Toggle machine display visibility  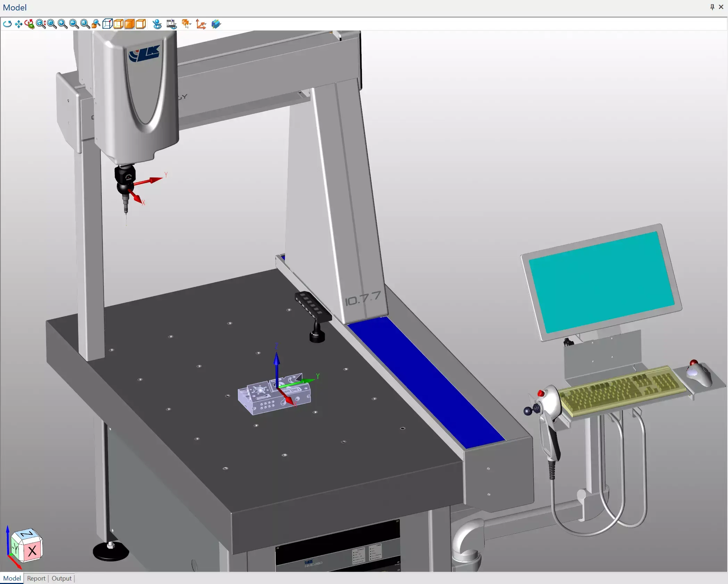coord(172,24)
